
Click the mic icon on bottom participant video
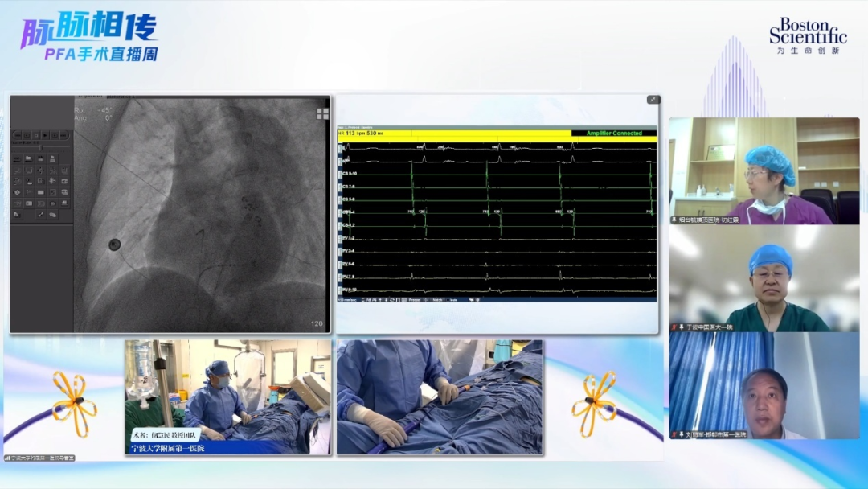[x=681, y=434]
